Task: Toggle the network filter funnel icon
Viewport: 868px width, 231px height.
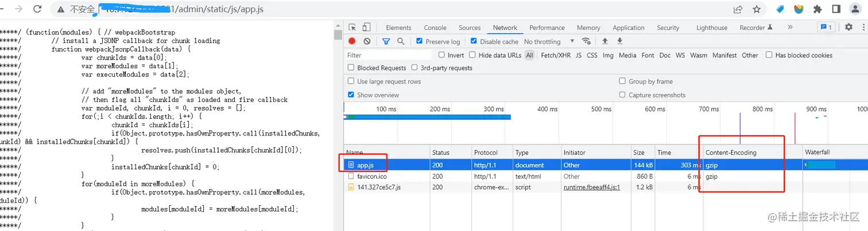Action: point(386,41)
